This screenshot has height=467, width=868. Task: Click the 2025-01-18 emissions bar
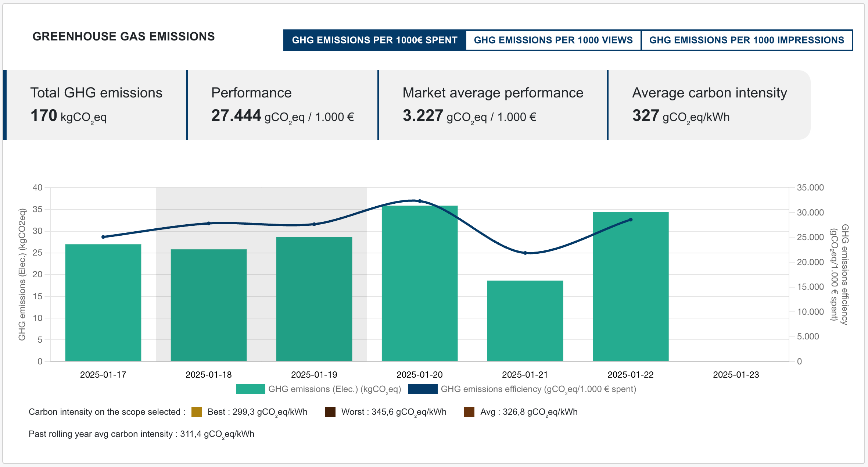pyautogui.click(x=209, y=305)
